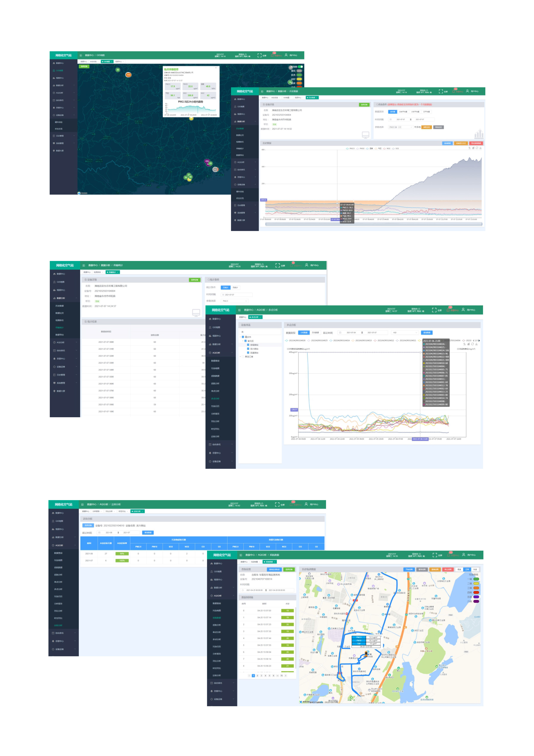
Task: Select 数据比对 submenu in 历史数据 sidebar
Action: pyautogui.click(x=240, y=135)
